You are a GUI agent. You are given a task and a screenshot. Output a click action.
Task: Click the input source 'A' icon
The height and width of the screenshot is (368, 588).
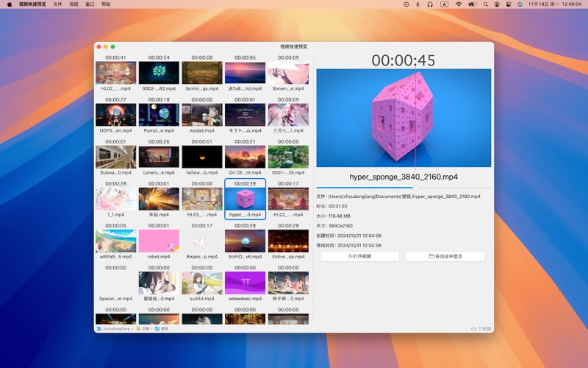(444, 4)
